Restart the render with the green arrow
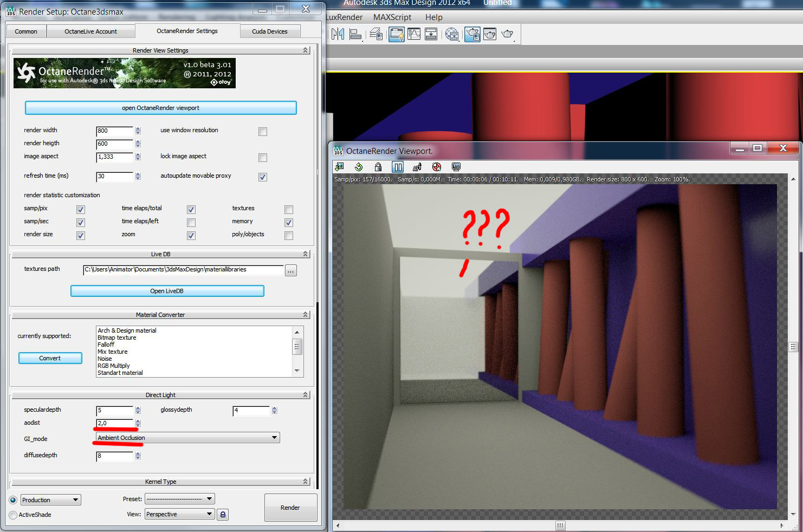This screenshot has height=532, width=803. 359,167
